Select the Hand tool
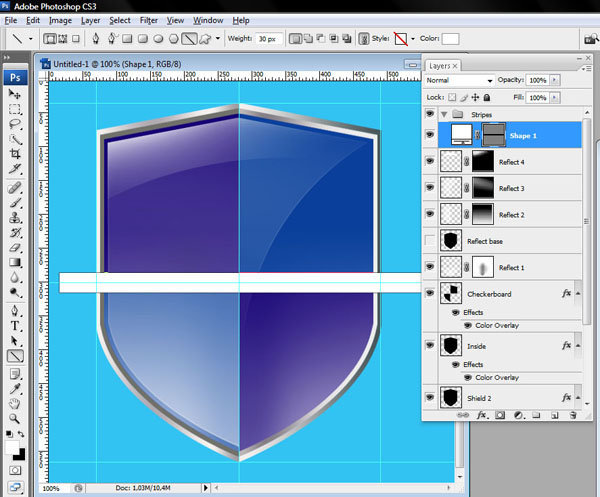This screenshot has width=600, height=497. [15, 404]
